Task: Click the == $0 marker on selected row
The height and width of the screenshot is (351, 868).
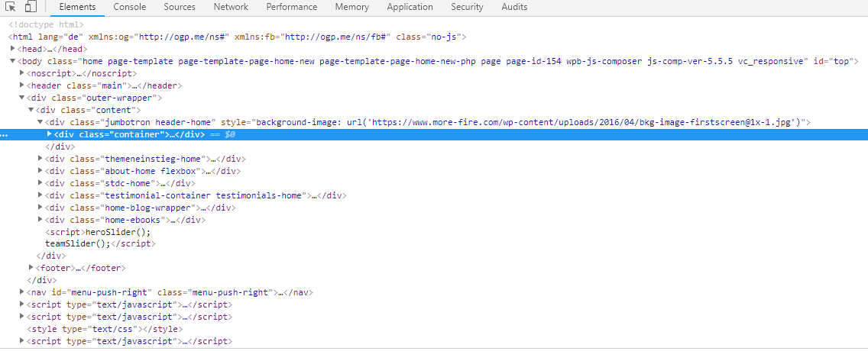Action: point(224,134)
